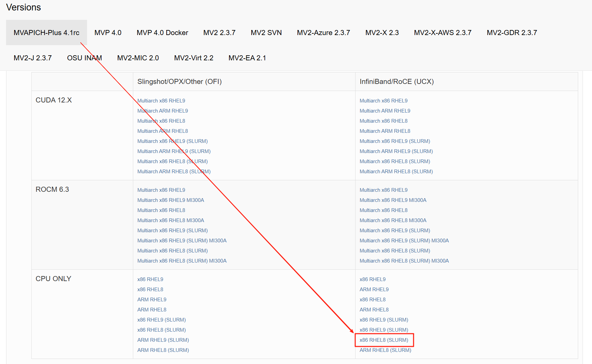Viewport: 592px width, 364px height.
Task: Select the MV2-MIC 2.0 tab
Action: (x=138, y=58)
